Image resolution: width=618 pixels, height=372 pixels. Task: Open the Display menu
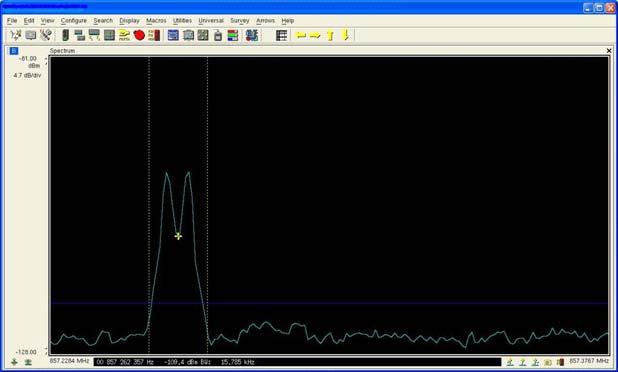click(x=129, y=20)
